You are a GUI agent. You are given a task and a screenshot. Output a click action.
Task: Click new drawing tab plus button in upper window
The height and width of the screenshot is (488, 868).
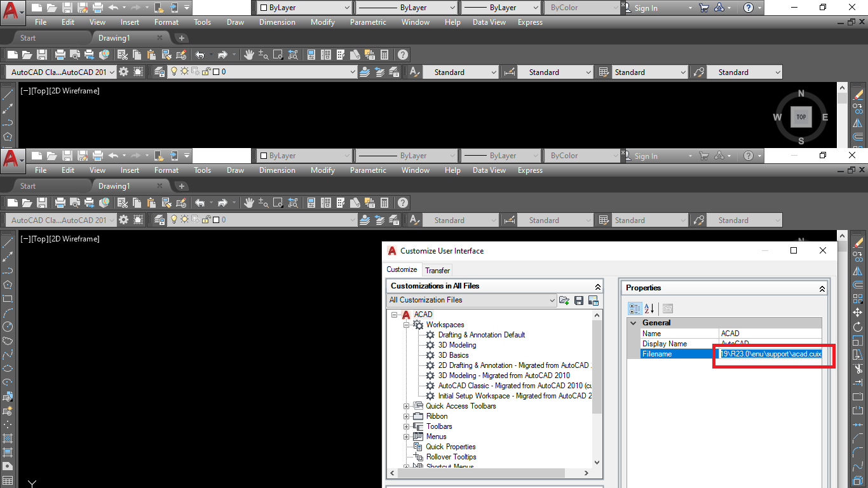pos(181,38)
